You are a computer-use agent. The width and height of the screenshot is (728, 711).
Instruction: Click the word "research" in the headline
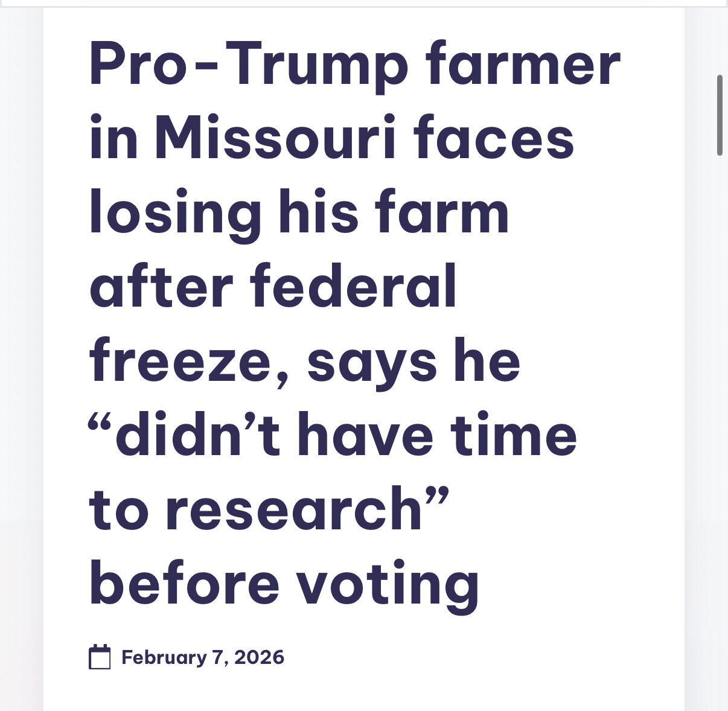click(x=294, y=511)
